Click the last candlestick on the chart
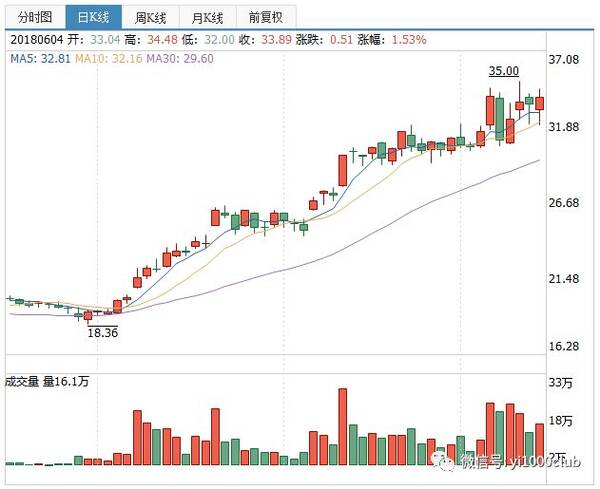Viewport: 600px width, 489px height. click(x=540, y=104)
